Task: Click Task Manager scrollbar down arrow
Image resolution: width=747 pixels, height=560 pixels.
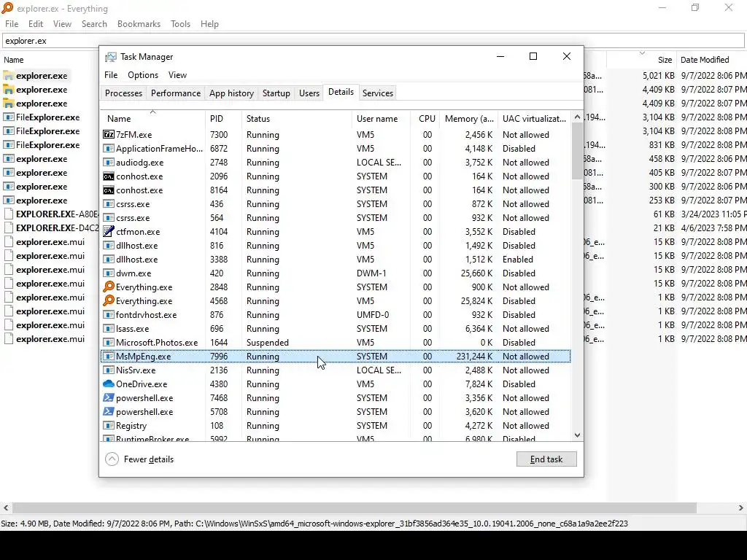Action: pyautogui.click(x=577, y=435)
